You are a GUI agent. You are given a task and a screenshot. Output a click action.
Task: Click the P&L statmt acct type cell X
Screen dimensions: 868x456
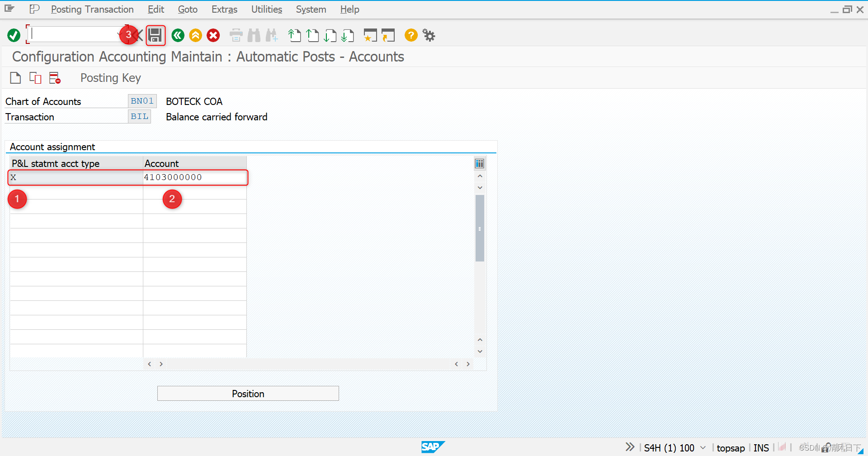point(76,177)
